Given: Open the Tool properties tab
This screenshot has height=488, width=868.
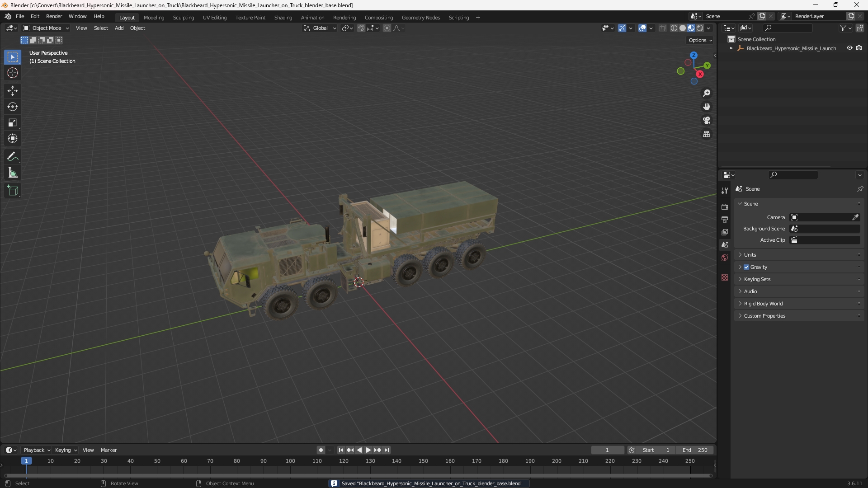Looking at the screenshot, I should point(725,191).
